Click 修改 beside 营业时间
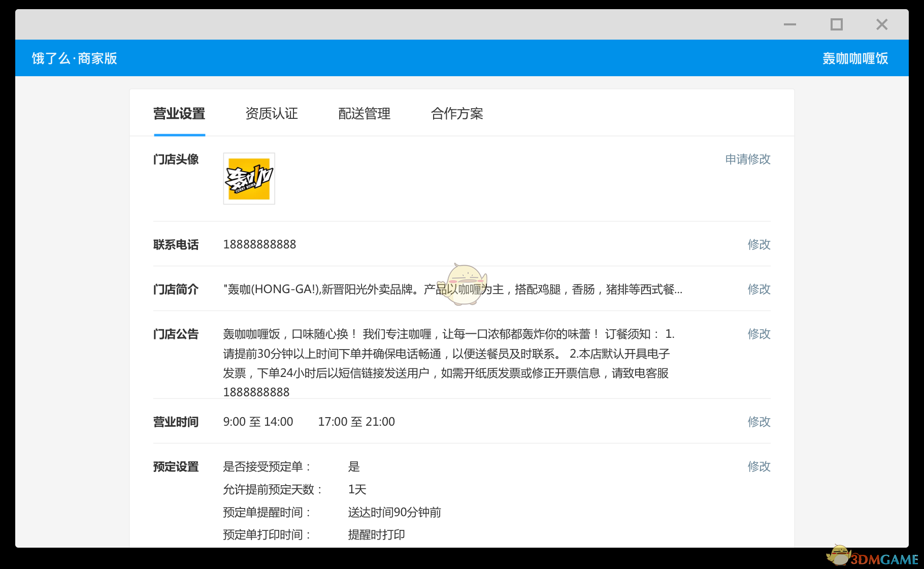The image size is (924, 569). tap(758, 421)
